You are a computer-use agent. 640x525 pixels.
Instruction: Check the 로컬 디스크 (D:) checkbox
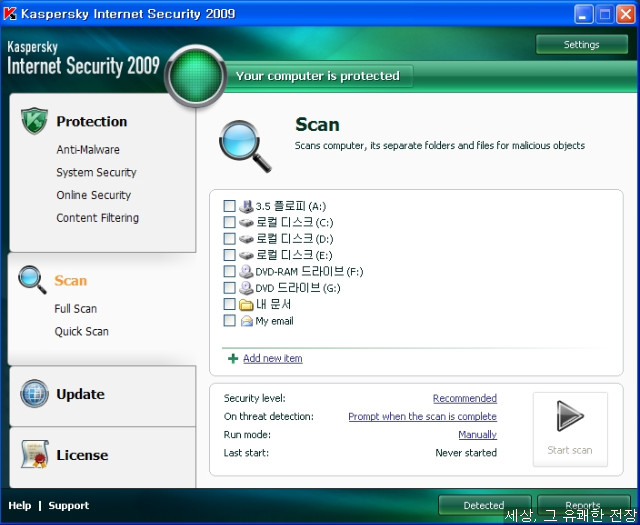229,238
